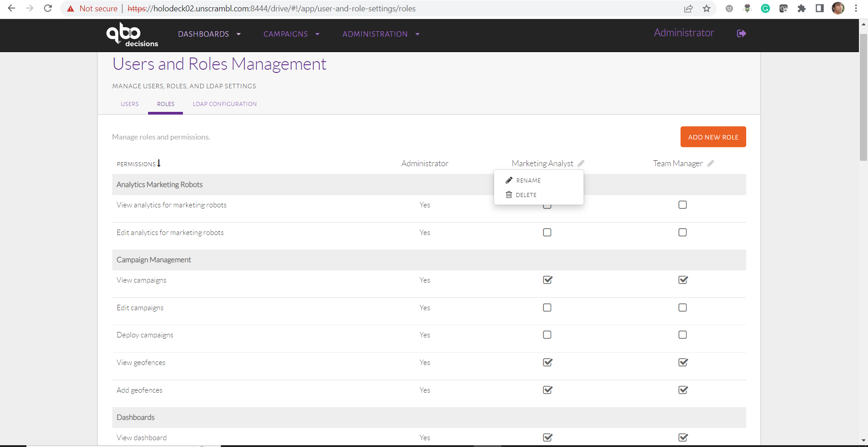Uncheck Marketing Analyst View geofences
This screenshot has height=447, width=868.
pyautogui.click(x=547, y=362)
